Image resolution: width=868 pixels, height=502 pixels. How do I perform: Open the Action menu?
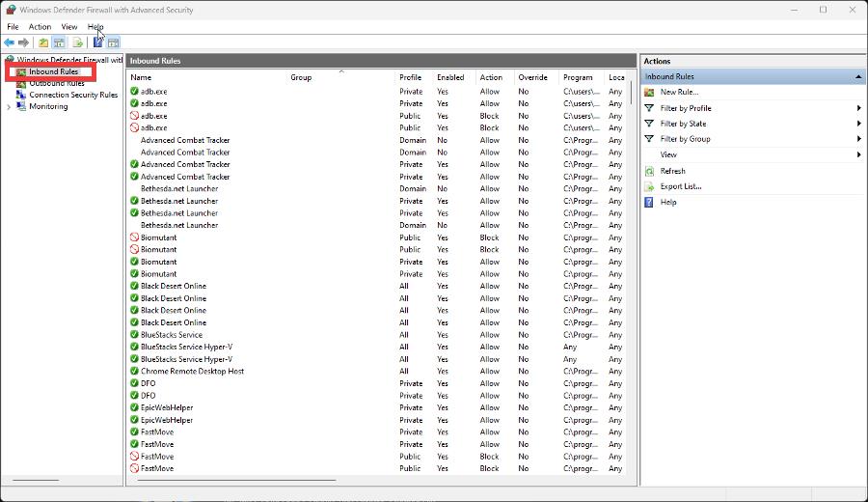[x=40, y=27]
